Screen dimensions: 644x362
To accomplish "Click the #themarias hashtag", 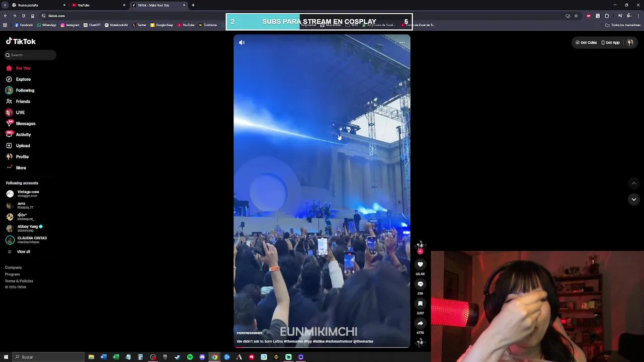I will pos(293,341).
